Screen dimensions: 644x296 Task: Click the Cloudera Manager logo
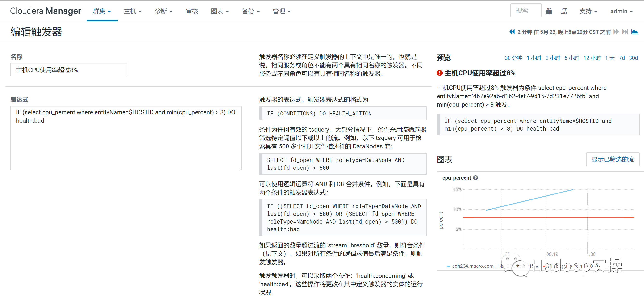[x=45, y=11]
